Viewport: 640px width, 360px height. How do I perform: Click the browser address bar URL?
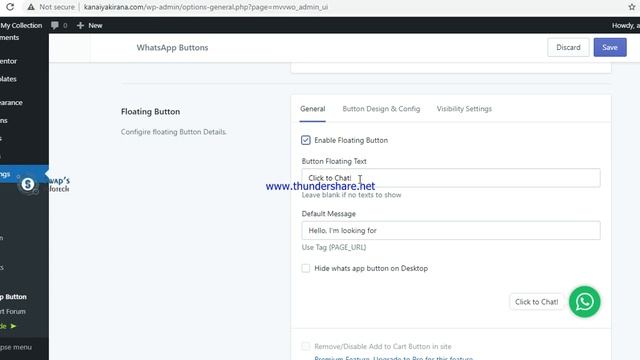206,7
